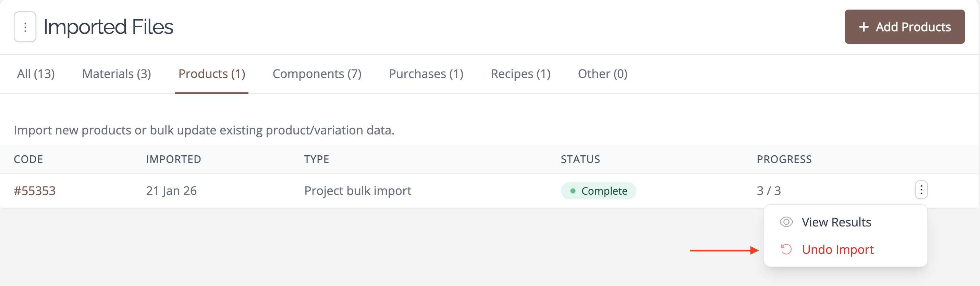Viewport: 980px width, 286px height.
Task: Switch to the Materials (3) tab
Action: pyautogui.click(x=117, y=74)
